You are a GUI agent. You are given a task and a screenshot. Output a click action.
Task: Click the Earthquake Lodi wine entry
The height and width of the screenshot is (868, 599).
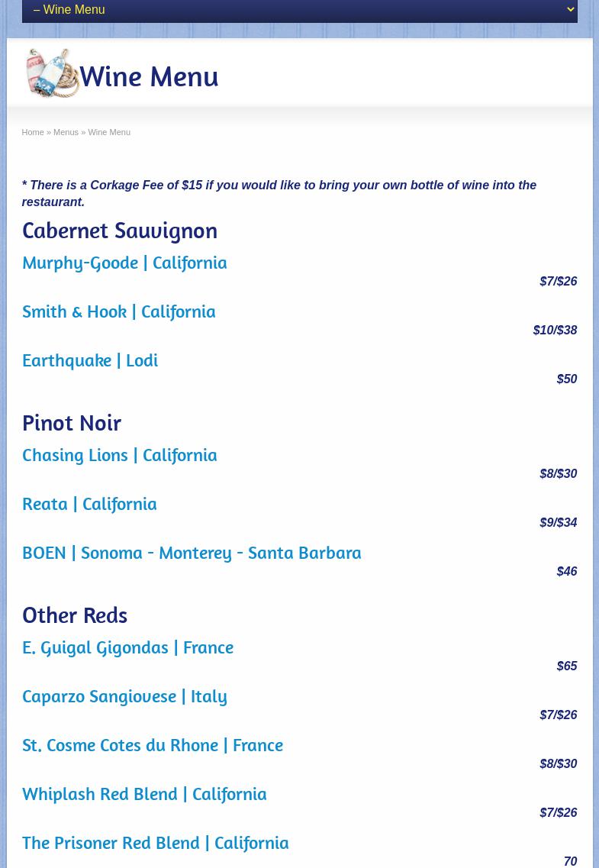point(90,360)
